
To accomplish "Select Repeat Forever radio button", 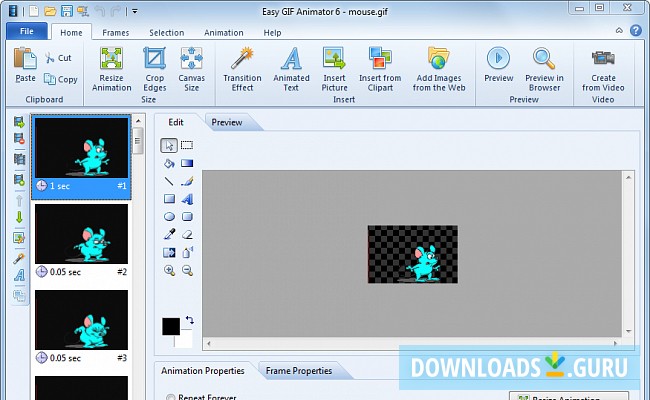I will 170,397.
